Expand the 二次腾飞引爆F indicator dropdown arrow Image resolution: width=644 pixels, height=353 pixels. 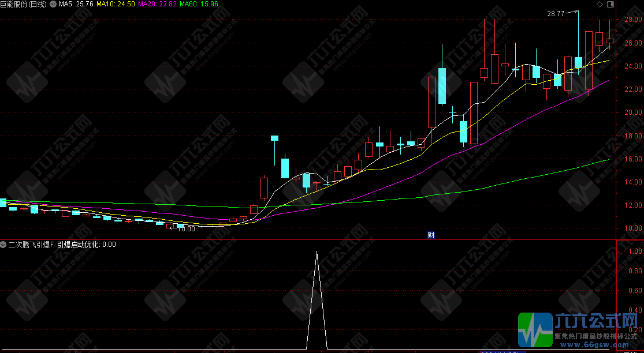[3, 245]
